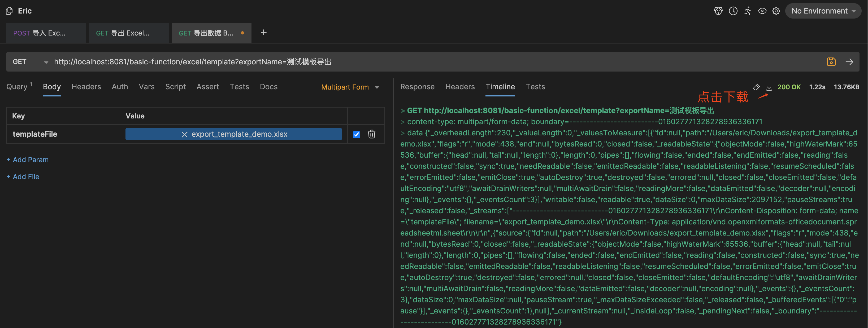The height and width of the screenshot is (328, 868).
Task: Open the GET method dropdown
Action: (x=30, y=62)
